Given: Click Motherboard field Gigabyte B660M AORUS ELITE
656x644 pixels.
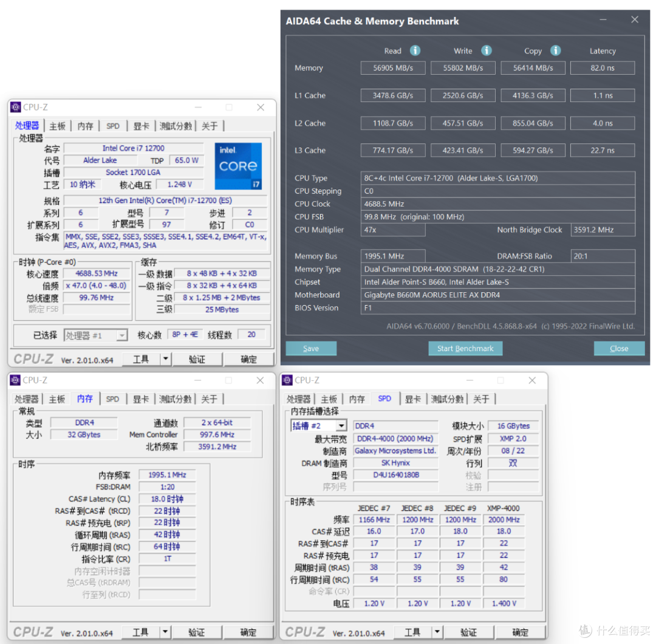Looking at the screenshot, I should [x=498, y=295].
